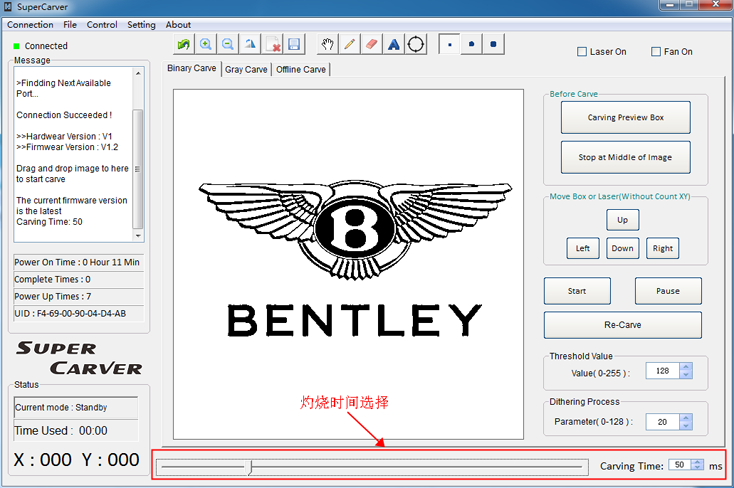This screenshot has width=734, height=488.
Task: Decrease Dithering Parameter with down arrow
Action: click(x=686, y=426)
